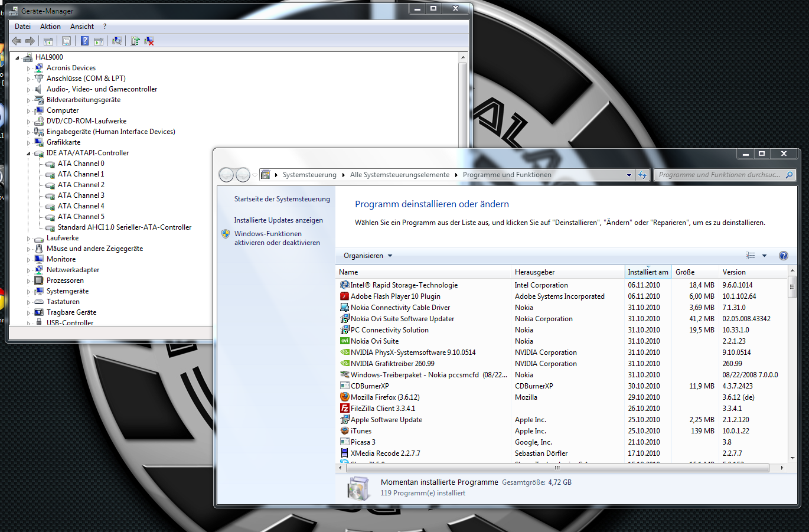Click the Control Panel icon in address bar

point(266,175)
